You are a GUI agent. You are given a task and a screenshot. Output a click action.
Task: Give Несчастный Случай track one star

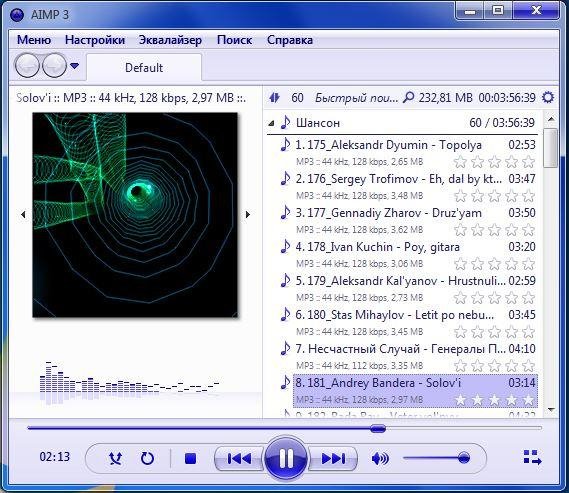click(460, 366)
